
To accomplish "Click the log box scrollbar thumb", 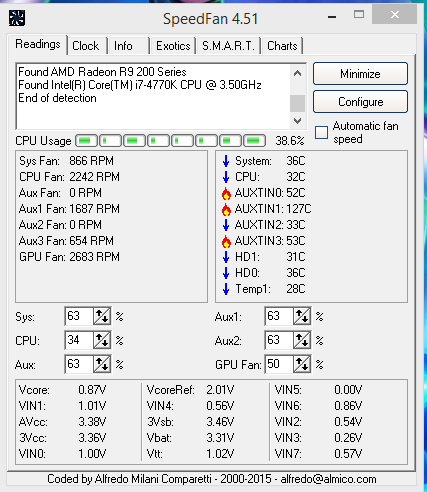I will 298,103.
